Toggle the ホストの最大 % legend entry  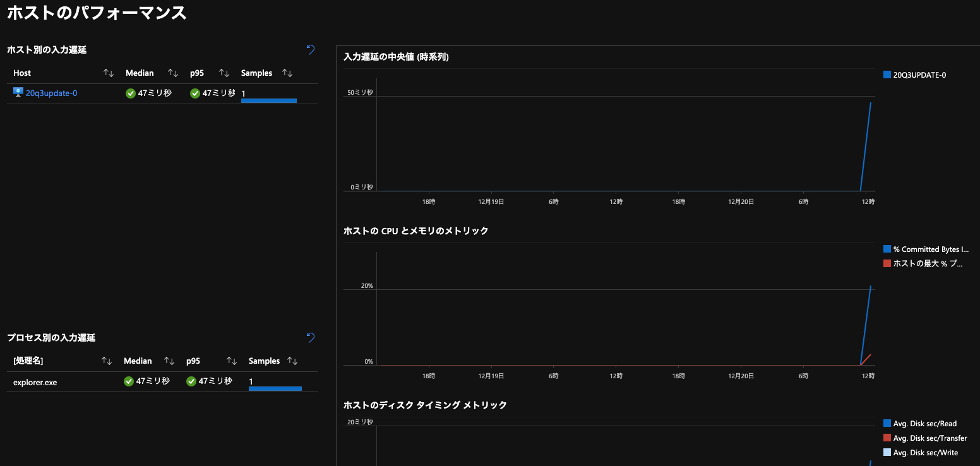tap(924, 263)
